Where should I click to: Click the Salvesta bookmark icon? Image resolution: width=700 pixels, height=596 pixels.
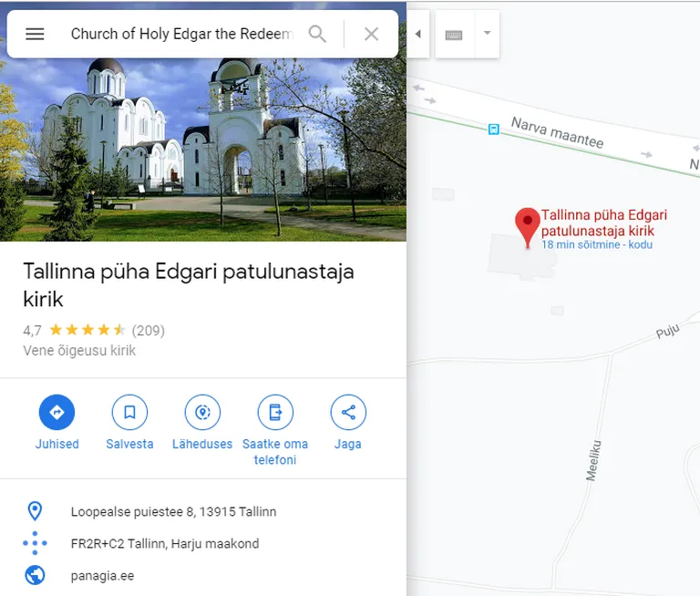pos(129,412)
